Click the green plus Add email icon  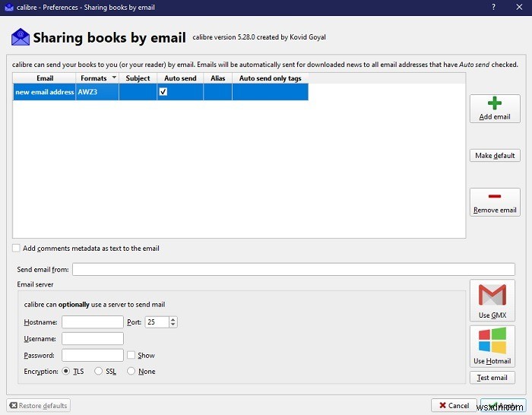[x=494, y=103]
